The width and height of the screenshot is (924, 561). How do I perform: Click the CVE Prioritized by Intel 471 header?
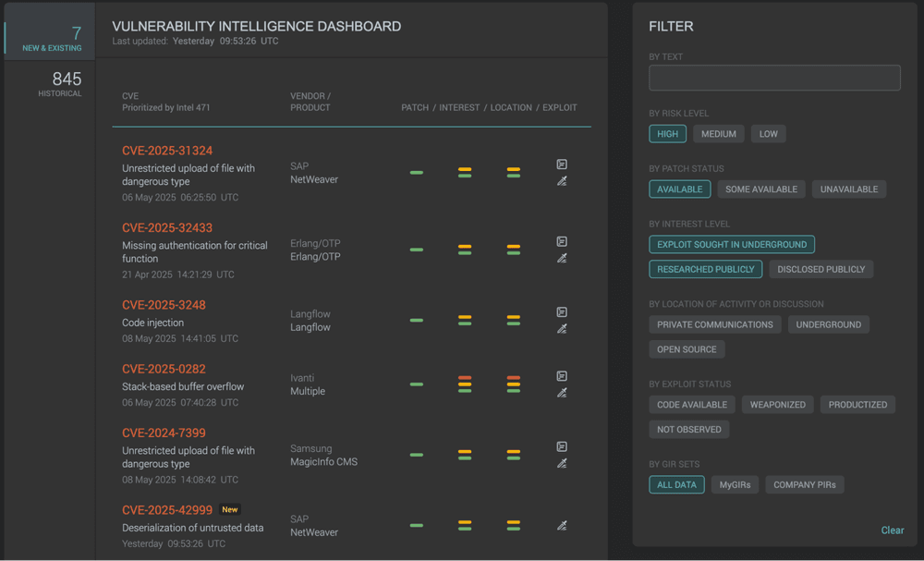165,102
